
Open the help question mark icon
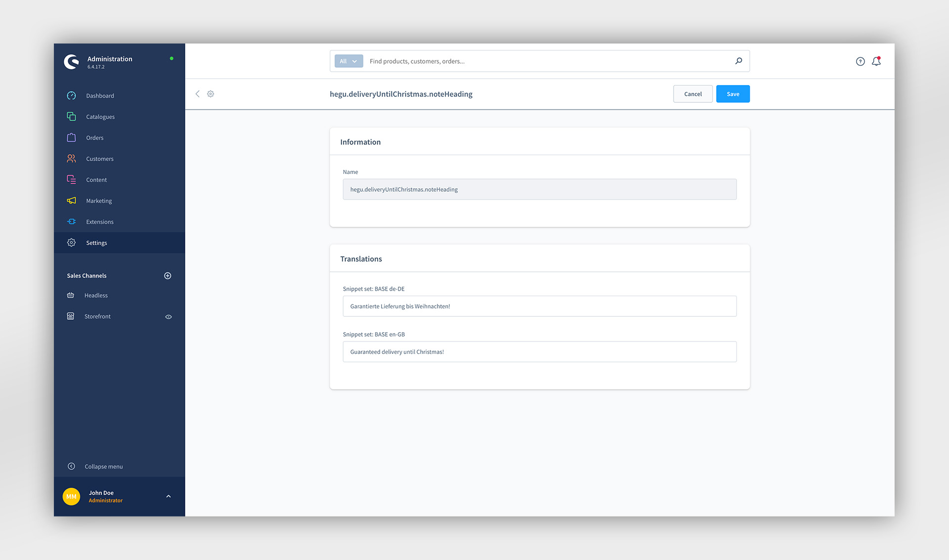[x=861, y=61]
